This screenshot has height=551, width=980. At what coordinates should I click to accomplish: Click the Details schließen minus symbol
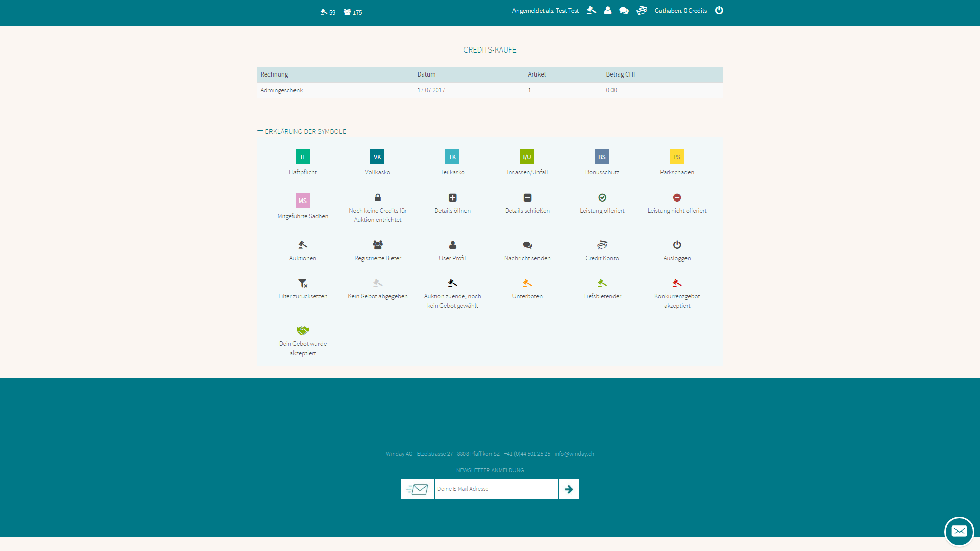527,197
